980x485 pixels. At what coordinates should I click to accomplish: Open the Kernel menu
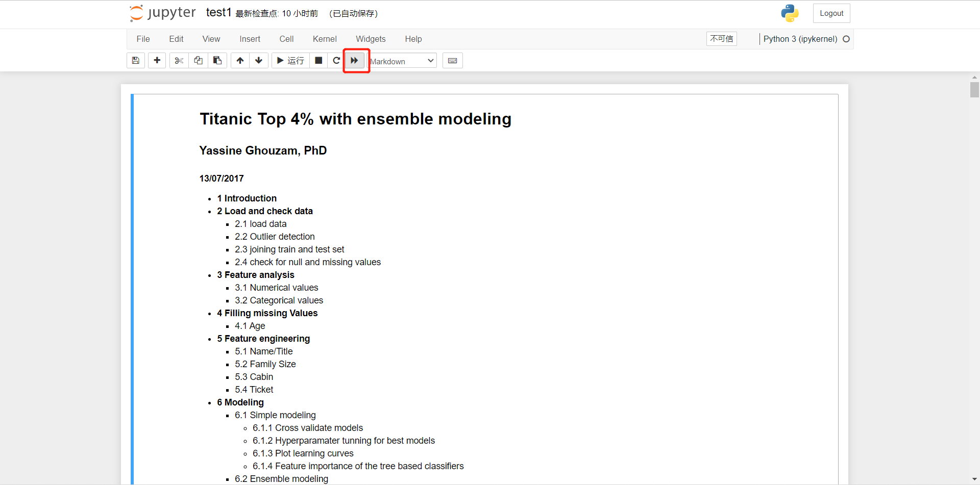coord(325,39)
